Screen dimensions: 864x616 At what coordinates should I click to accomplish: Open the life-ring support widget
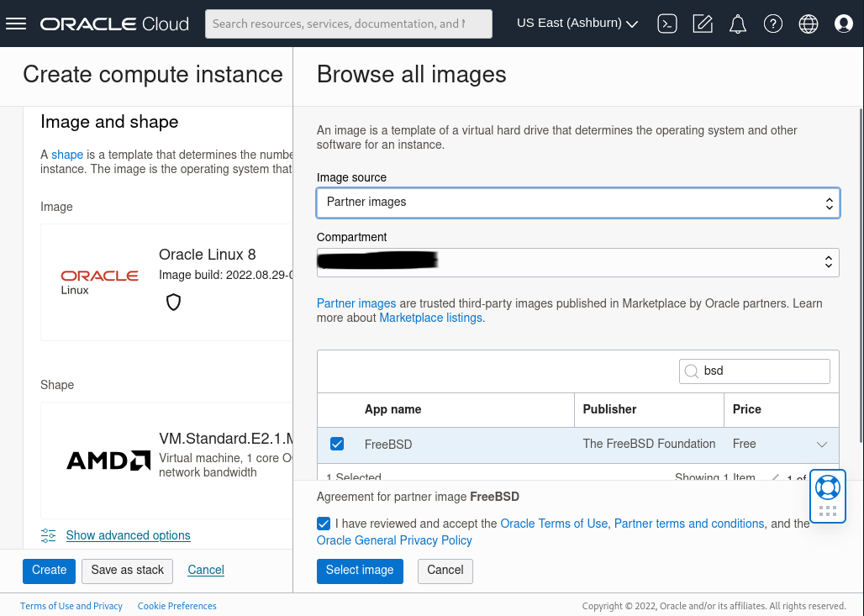(828, 487)
